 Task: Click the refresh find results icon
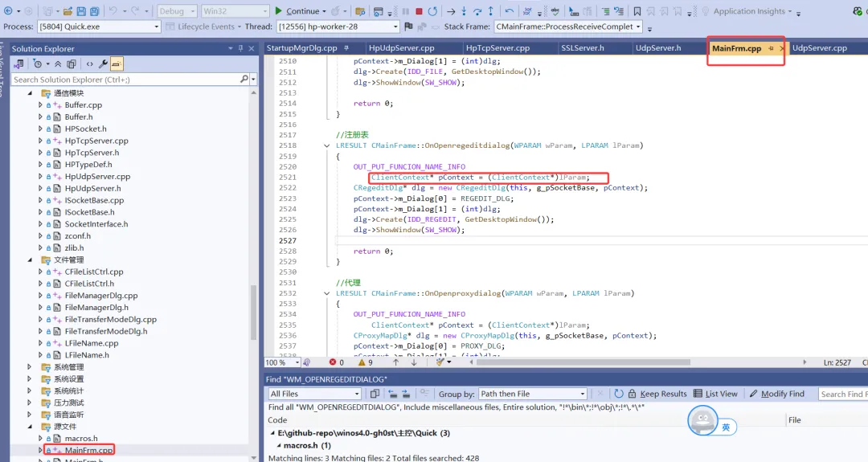point(619,394)
